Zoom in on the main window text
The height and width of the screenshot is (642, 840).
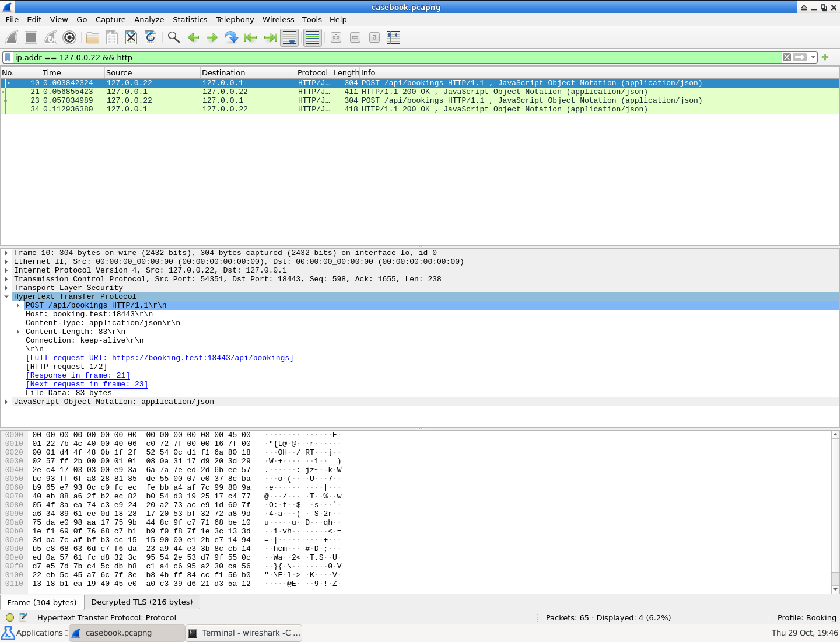(x=336, y=38)
